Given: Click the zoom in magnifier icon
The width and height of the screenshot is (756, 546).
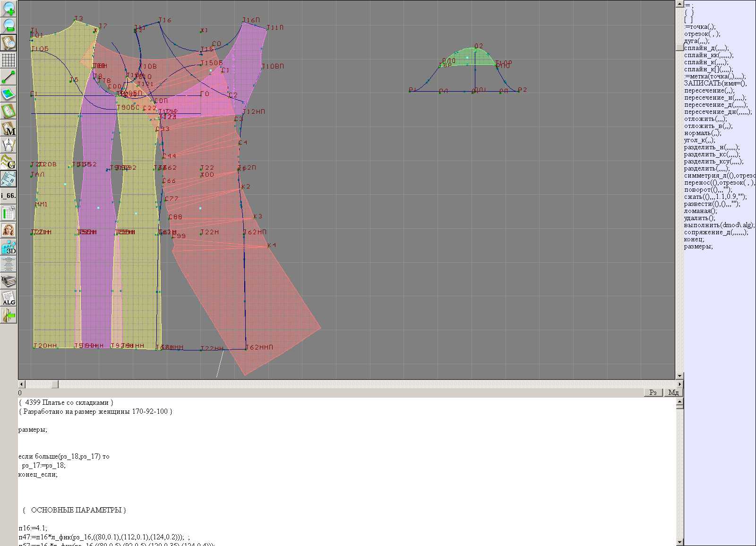Looking at the screenshot, I should pos(9,9).
